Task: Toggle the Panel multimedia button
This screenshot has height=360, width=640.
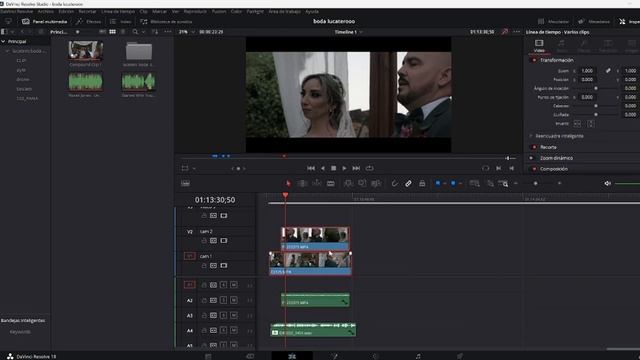Action: point(45,21)
